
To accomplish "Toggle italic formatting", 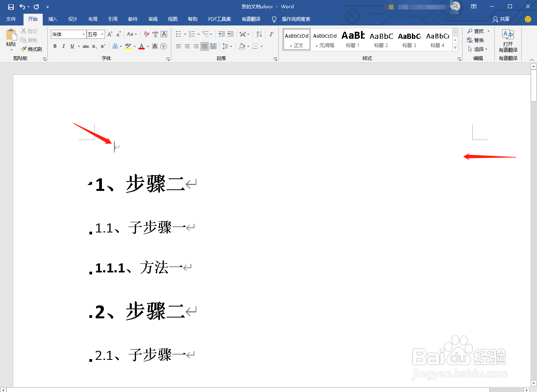I will tap(63, 46).
